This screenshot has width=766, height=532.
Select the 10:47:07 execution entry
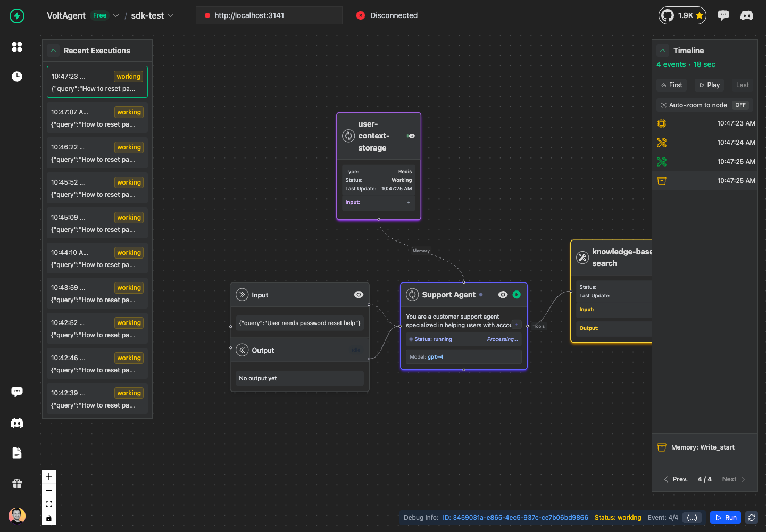click(x=97, y=118)
